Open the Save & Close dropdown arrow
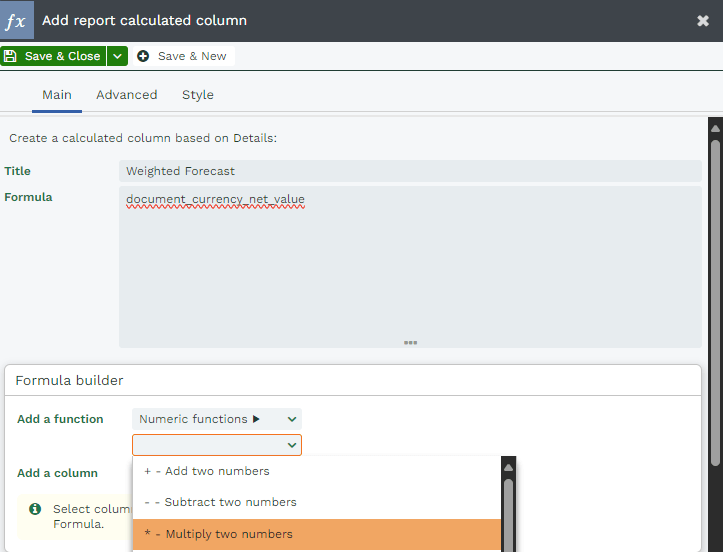This screenshot has width=723, height=552. 118,56
